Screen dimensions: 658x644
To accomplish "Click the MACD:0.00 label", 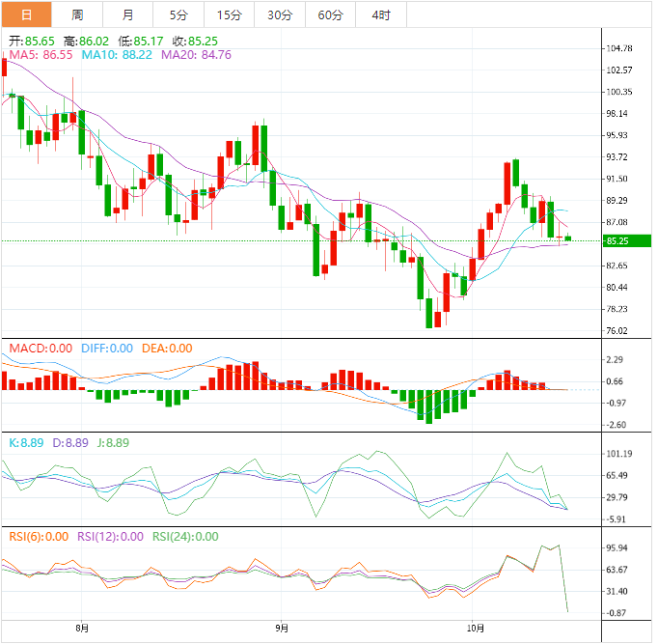I will (x=41, y=348).
